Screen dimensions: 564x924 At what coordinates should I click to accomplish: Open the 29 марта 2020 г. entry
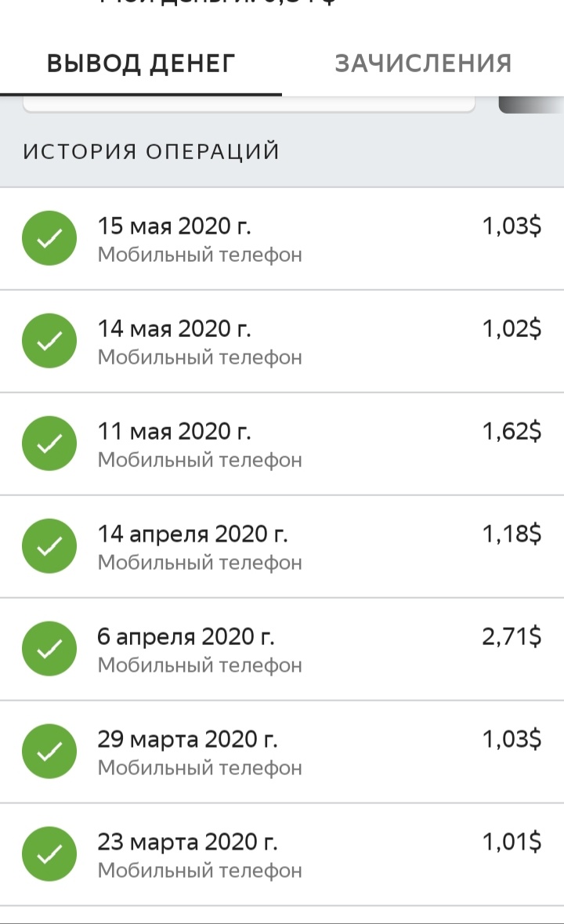tap(282, 752)
